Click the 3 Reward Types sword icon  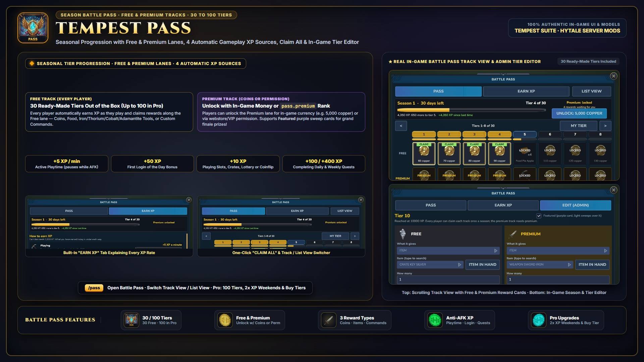pos(329,320)
